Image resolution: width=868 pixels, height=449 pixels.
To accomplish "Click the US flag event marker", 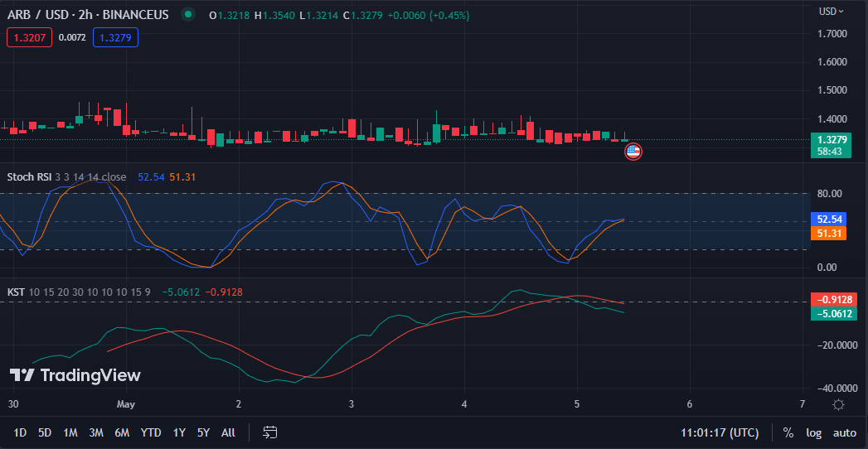I will (x=633, y=151).
